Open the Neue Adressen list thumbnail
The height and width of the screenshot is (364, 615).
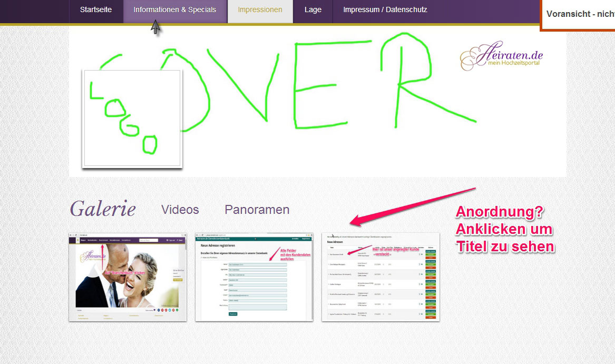(x=380, y=277)
